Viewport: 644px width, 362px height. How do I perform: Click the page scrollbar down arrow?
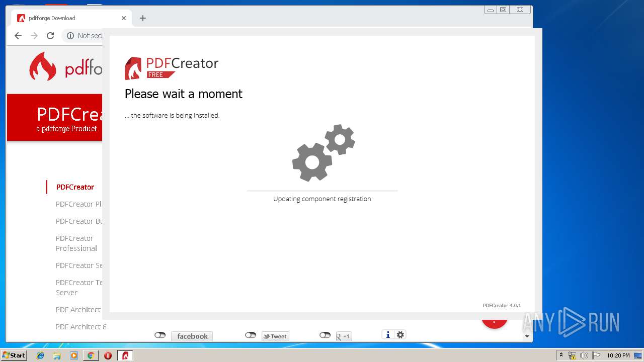527,336
